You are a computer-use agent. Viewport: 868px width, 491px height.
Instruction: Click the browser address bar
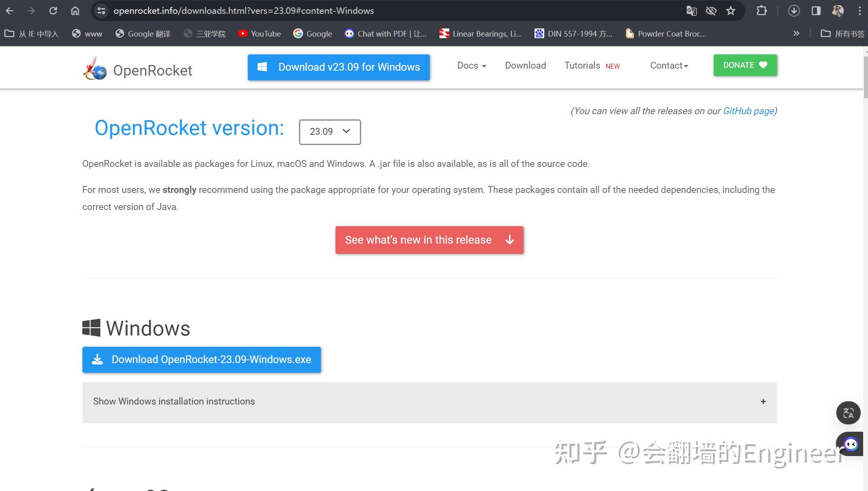coord(284,11)
